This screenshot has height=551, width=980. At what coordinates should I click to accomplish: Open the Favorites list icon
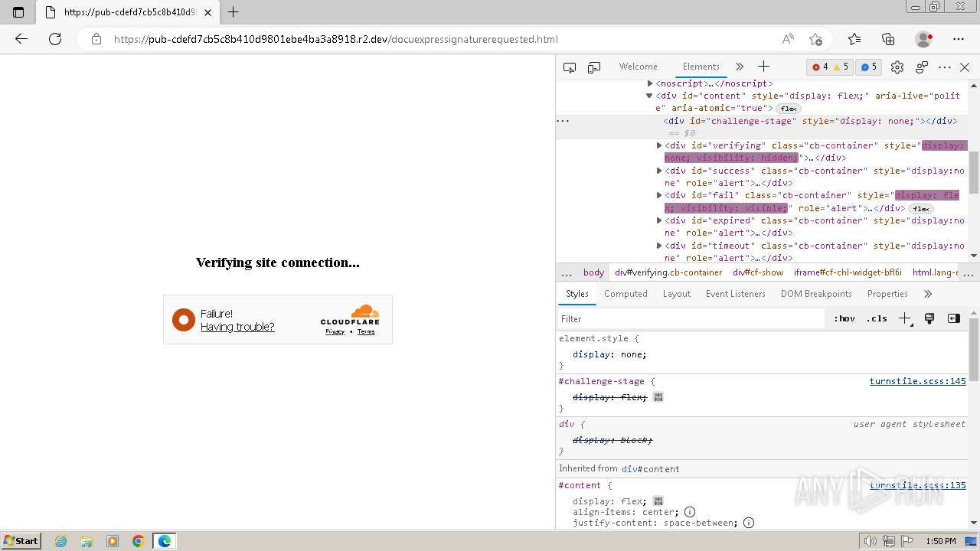pos(854,39)
